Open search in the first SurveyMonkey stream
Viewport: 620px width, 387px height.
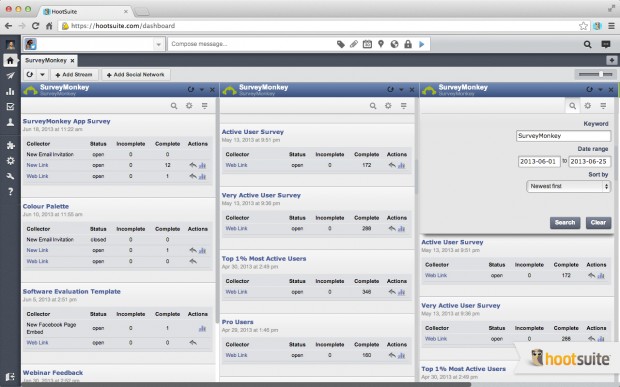[174, 106]
